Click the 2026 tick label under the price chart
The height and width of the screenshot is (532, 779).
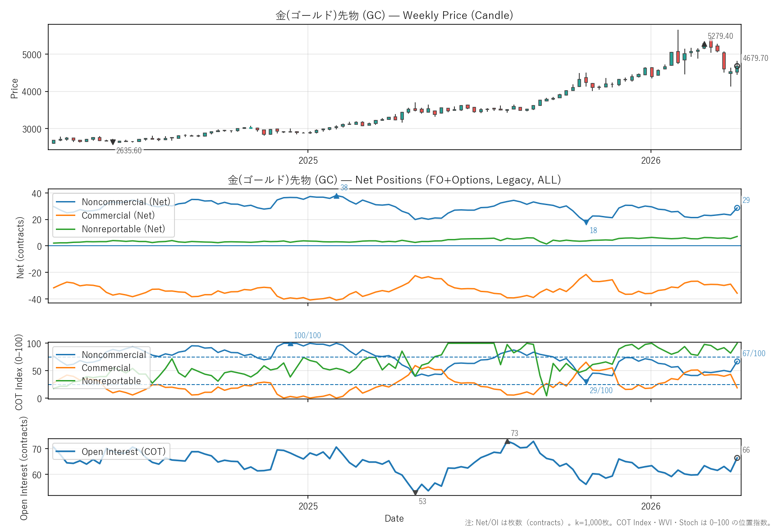point(651,161)
